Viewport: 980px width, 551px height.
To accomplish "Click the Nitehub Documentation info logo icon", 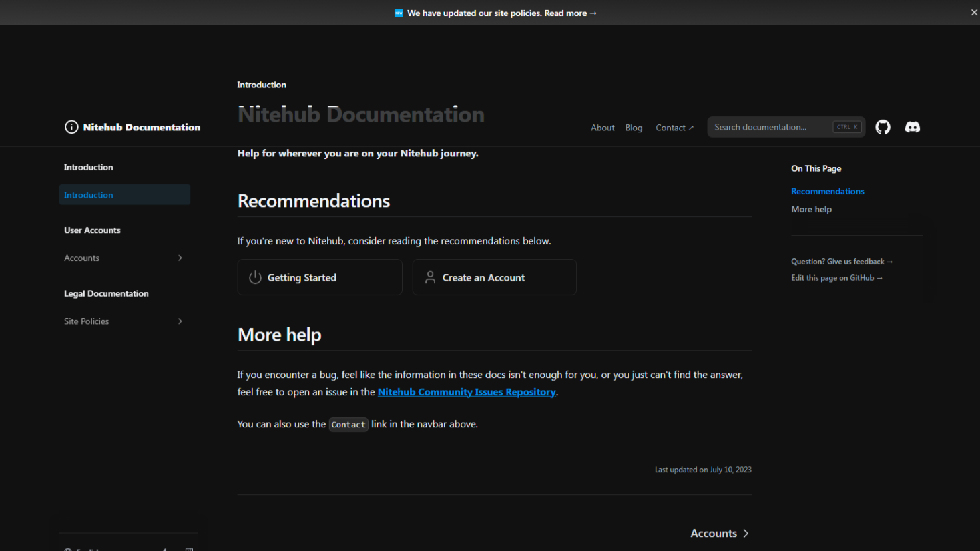I will tap(71, 126).
